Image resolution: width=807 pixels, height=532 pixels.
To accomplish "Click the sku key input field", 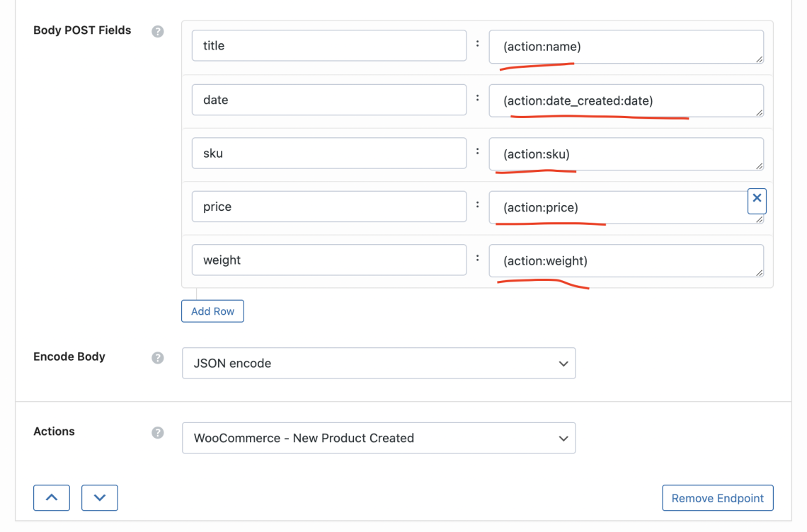I will coord(328,153).
